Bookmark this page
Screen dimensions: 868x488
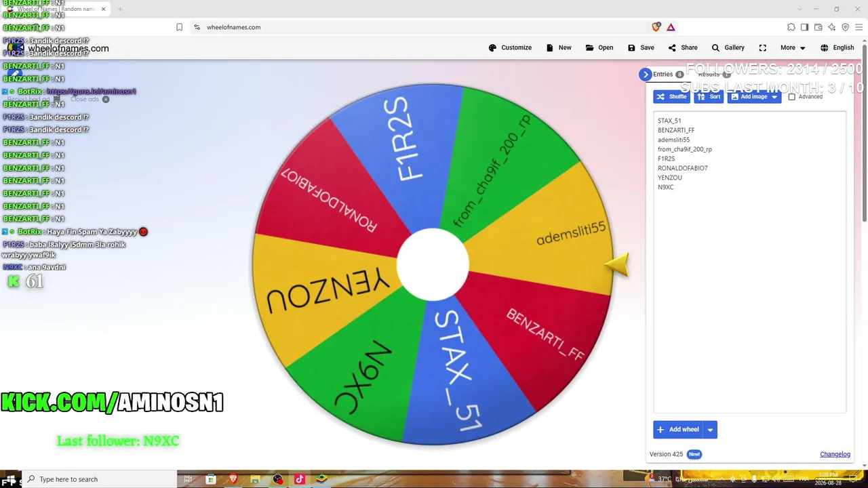coord(179,27)
